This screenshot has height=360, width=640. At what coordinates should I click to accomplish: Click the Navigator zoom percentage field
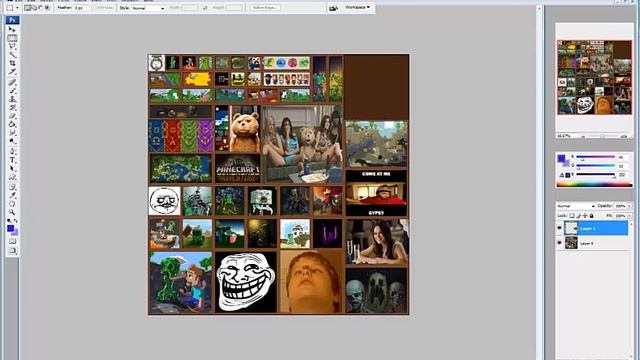click(565, 136)
